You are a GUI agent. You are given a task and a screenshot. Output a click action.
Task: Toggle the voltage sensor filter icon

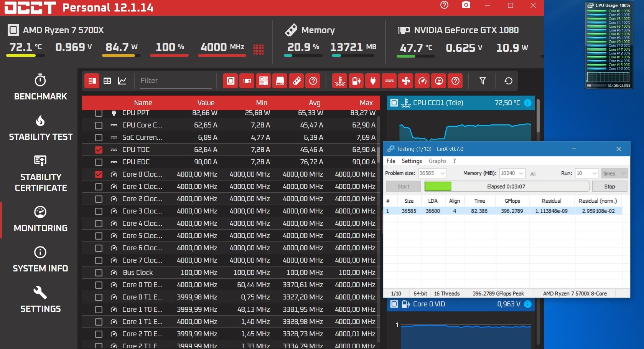tap(356, 81)
